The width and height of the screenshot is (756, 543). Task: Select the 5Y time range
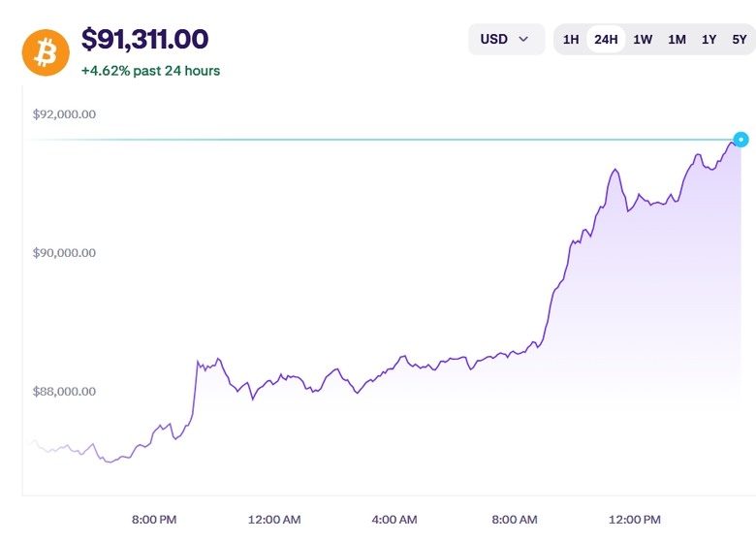coord(740,40)
